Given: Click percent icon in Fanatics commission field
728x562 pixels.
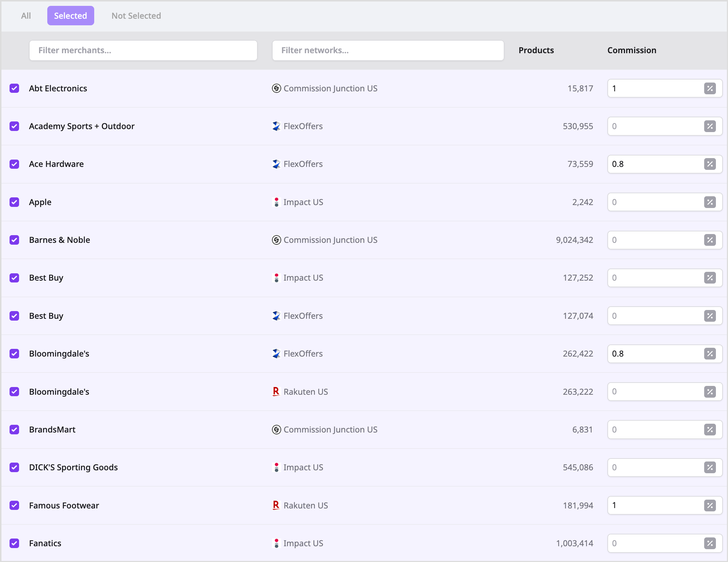Looking at the screenshot, I should (710, 543).
